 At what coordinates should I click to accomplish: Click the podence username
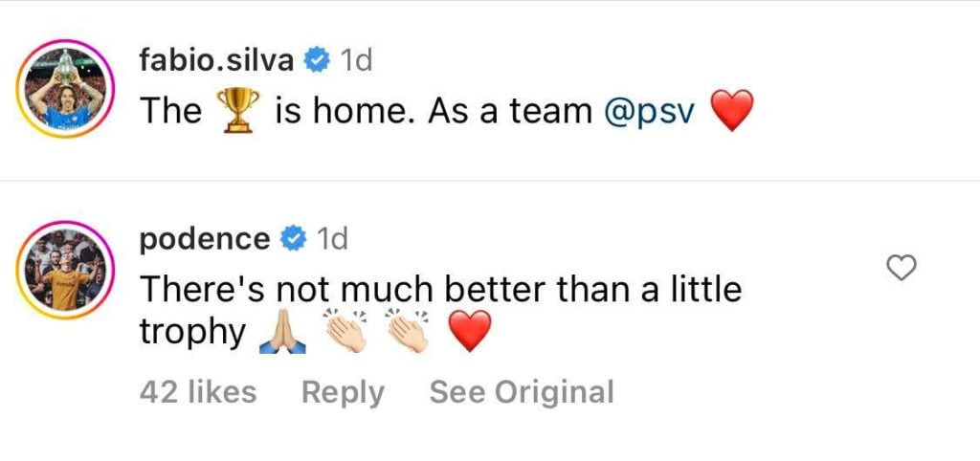click(205, 240)
